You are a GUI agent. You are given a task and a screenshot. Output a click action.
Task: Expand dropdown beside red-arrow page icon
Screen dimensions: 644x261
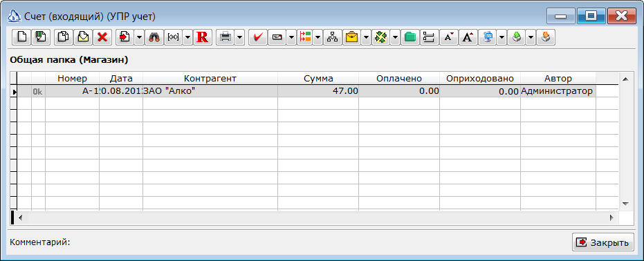point(139,37)
